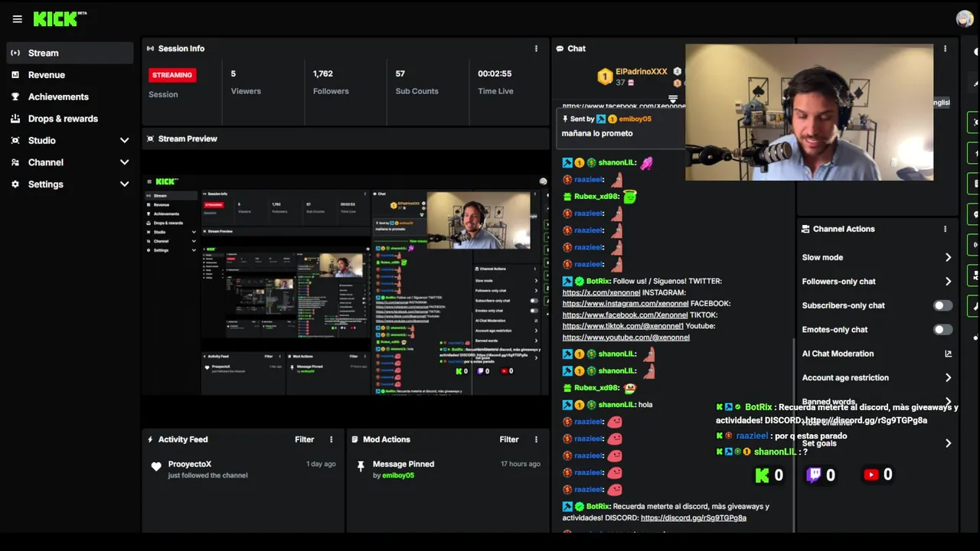This screenshot has width=980, height=551.
Task: Click shanonLIL's pink emote in chat
Action: coord(647,163)
